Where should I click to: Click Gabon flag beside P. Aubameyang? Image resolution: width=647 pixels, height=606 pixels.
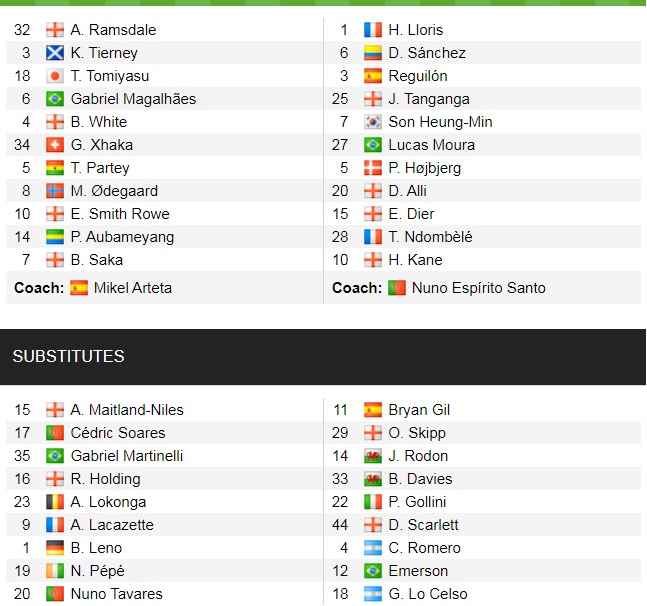click(x=55, y=237)
